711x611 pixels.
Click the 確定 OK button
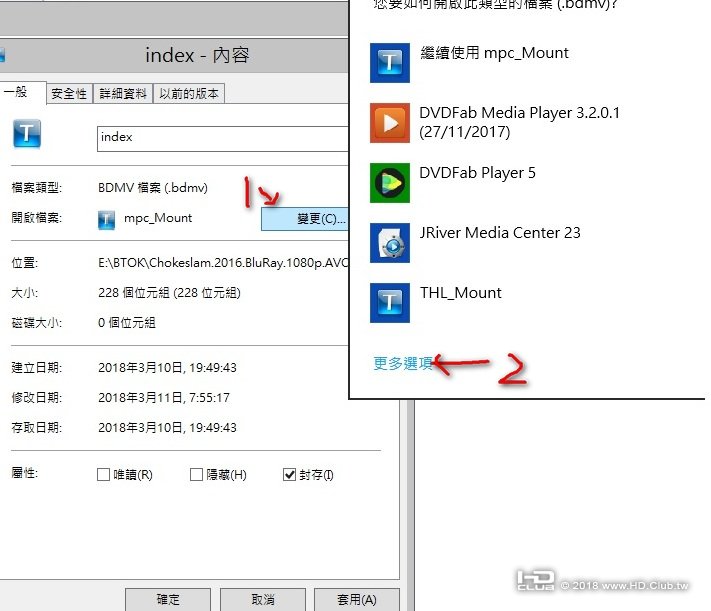coord(168,600)
